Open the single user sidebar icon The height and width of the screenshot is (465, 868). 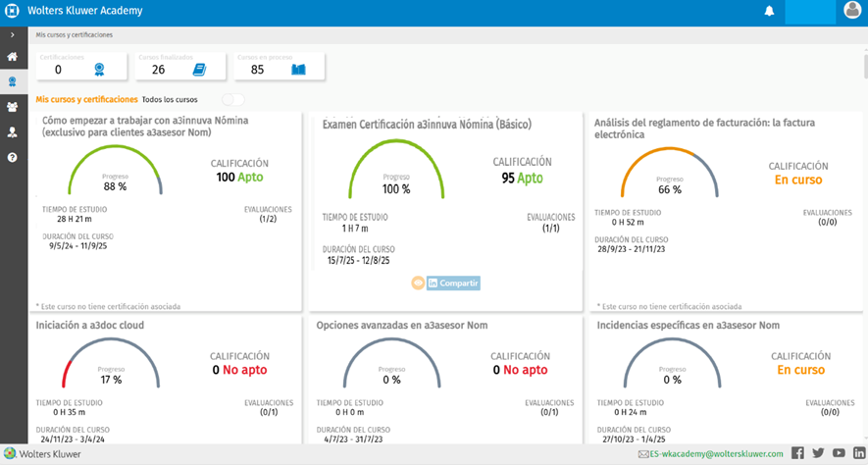[x=12, y=131]
